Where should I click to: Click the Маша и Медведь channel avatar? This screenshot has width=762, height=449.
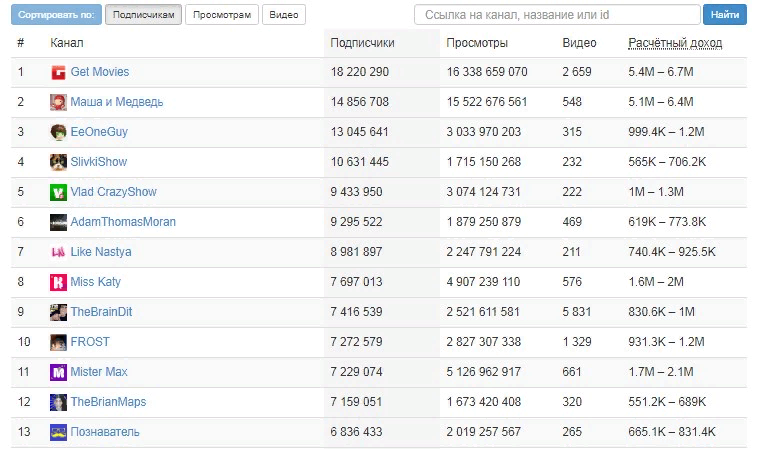point(58,102)
